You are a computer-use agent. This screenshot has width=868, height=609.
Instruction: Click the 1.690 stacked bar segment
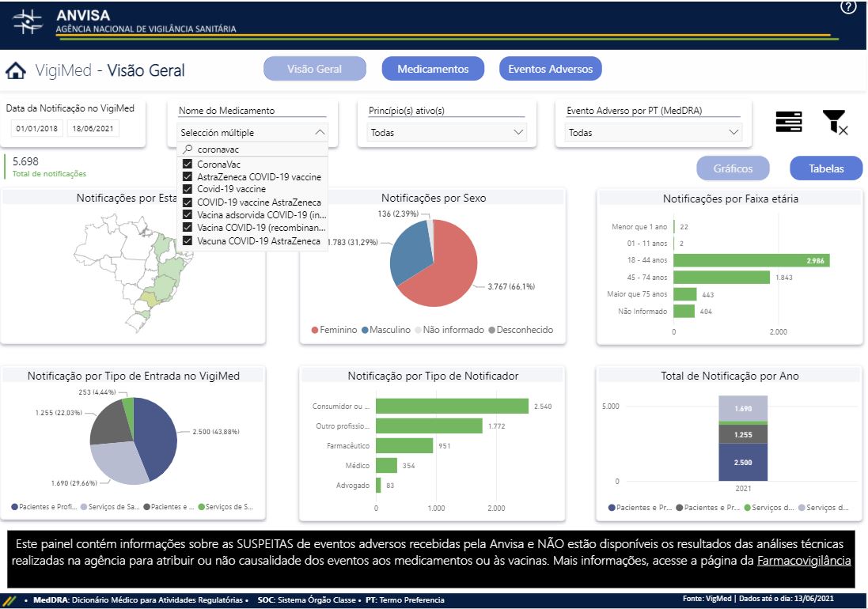743,409
